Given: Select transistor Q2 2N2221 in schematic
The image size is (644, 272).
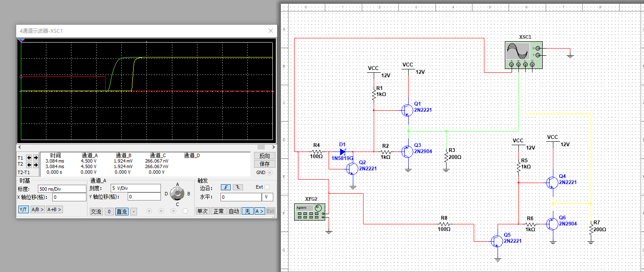Looking at the screenshot, I should coord(352,169).
